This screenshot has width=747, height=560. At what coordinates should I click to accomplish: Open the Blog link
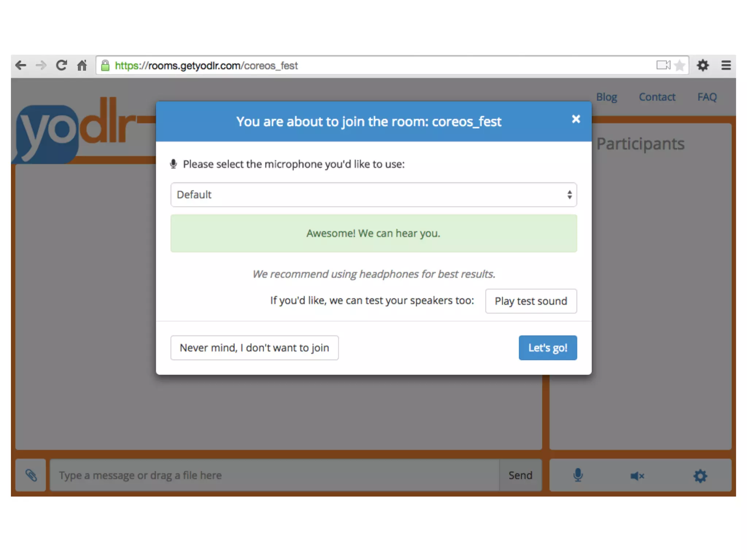(x=606, y=97)
